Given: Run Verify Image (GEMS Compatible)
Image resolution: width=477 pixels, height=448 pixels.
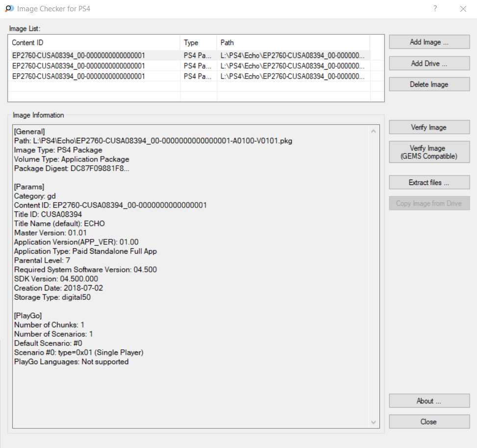Looking at the screenshot, I should click(429, 152).
